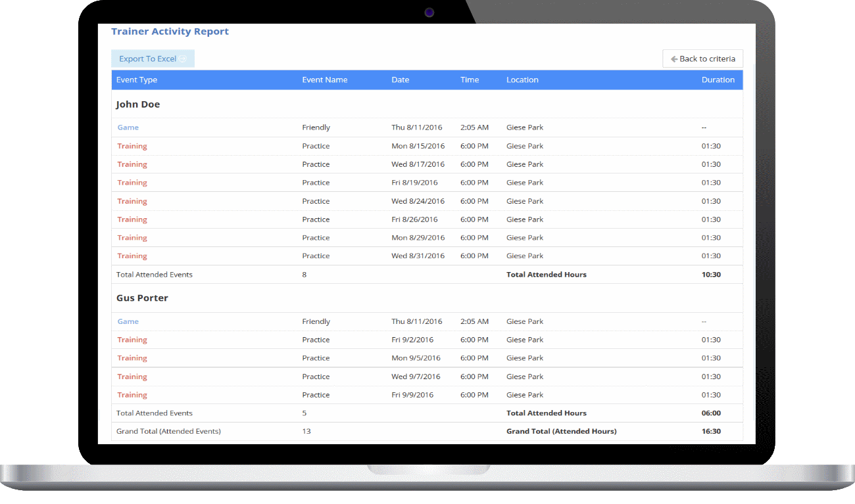Open Training link for Mon 9/5/2016
The height and width of the screenshot is (504, 855).
(x=132, y=358)
